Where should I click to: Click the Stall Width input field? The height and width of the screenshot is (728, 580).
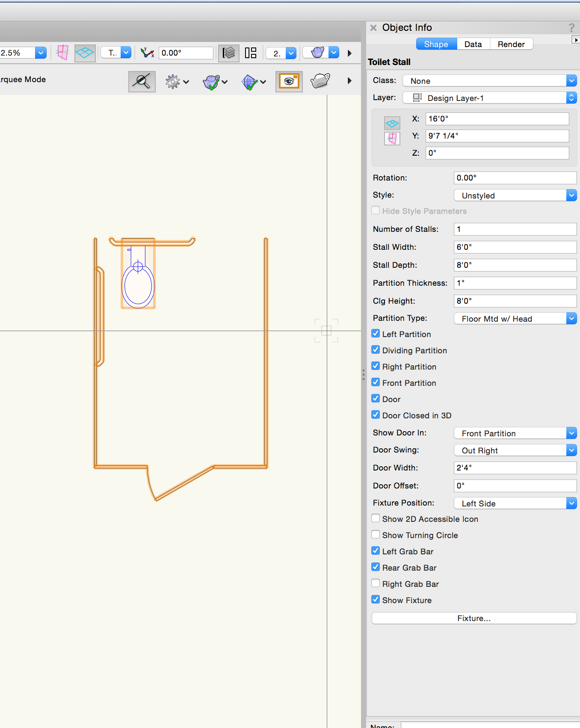pos(515,247)
